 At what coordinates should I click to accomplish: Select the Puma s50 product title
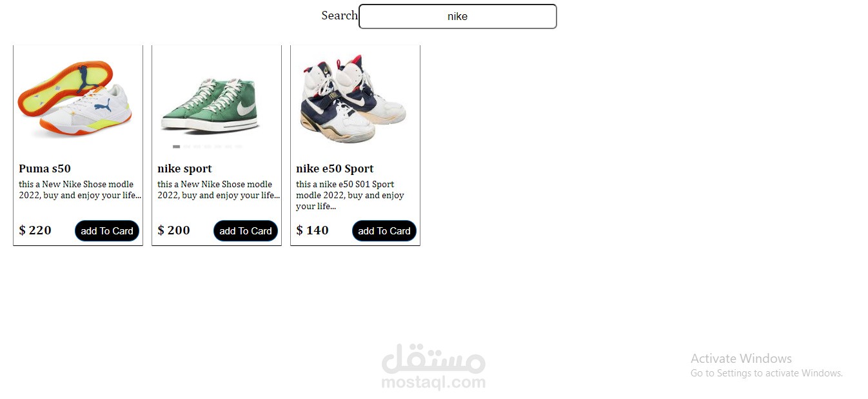pos(44,169)
